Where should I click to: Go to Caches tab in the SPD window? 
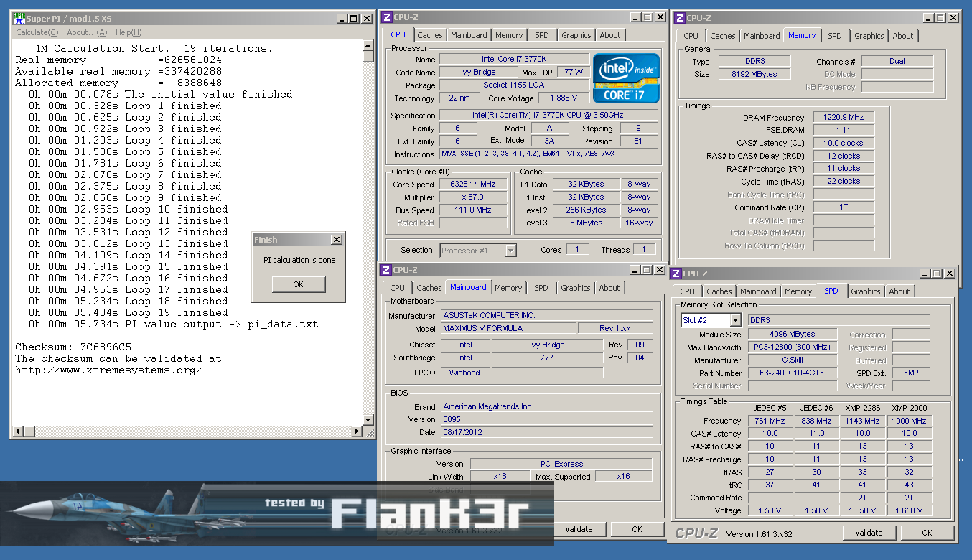(719, 291)
